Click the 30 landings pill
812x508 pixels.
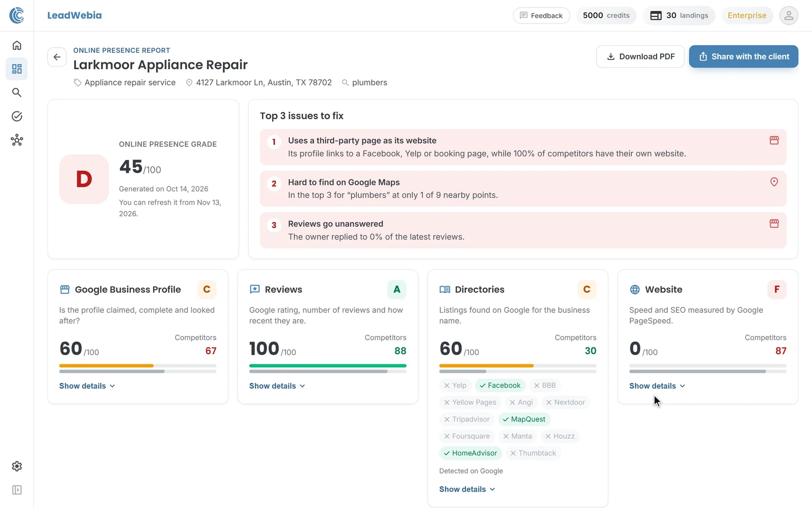coord(679,15)
